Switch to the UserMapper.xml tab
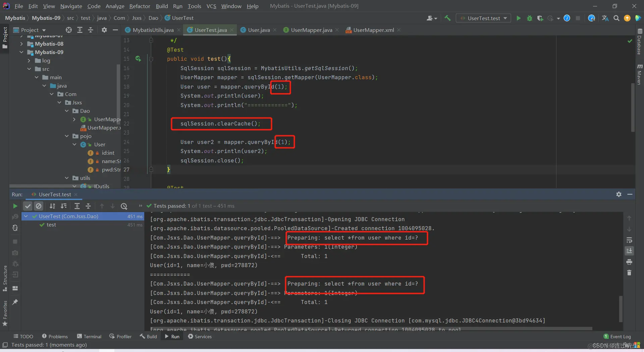This screenshot has height=352, width=644. coord(373,30)
